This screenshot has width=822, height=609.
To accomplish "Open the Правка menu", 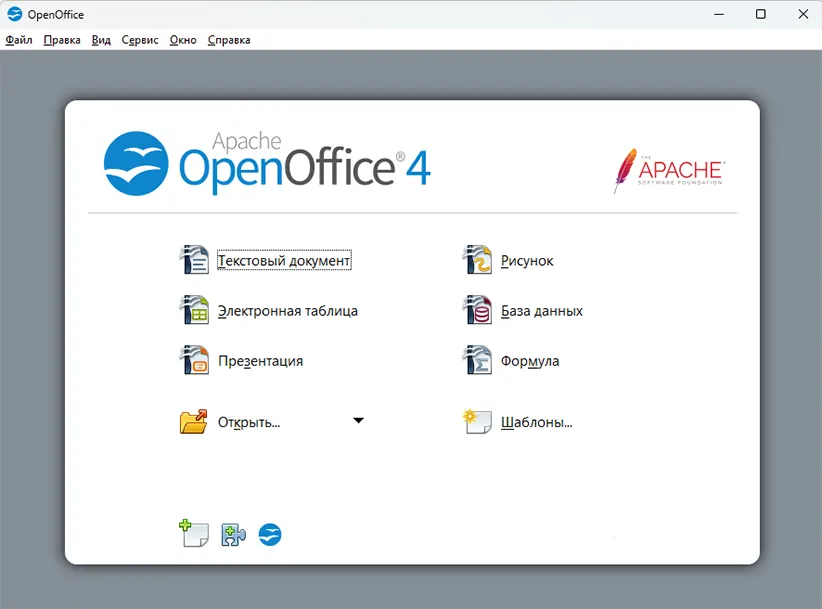I will pos(62,40).
